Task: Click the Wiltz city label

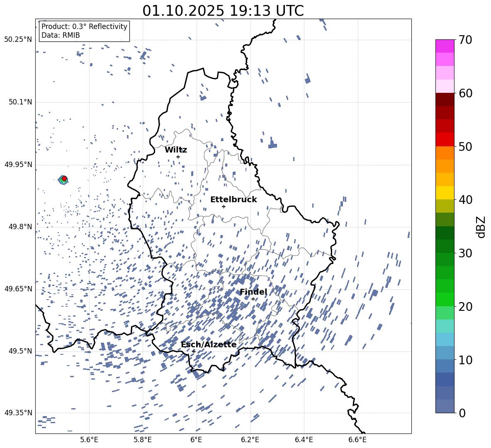Action: (176, 150)
